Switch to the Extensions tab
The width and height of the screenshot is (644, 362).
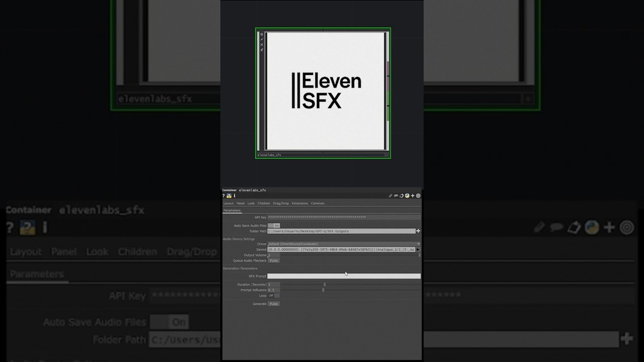click(x=300, y=203)
